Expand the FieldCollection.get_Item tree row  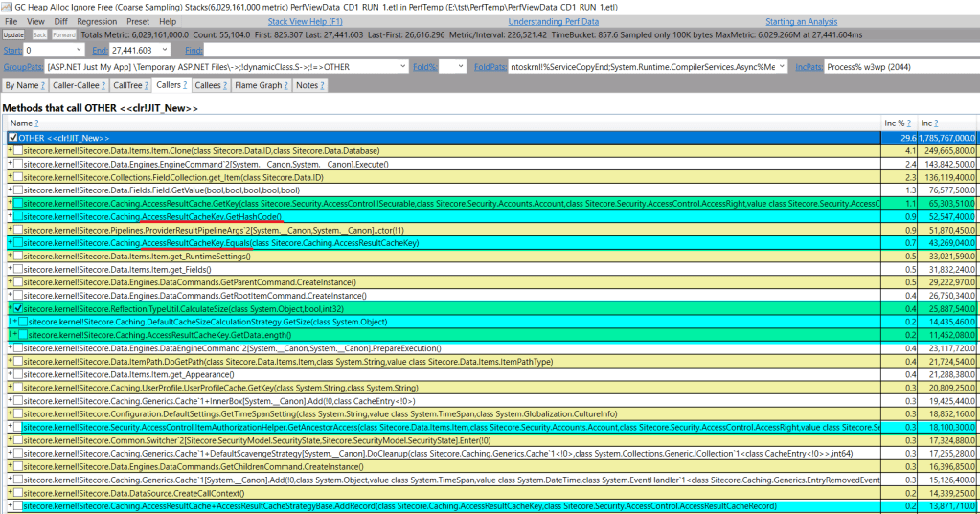10,177
